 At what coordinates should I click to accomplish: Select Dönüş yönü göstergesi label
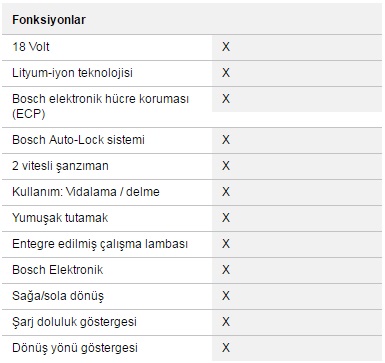coord(75,348)
